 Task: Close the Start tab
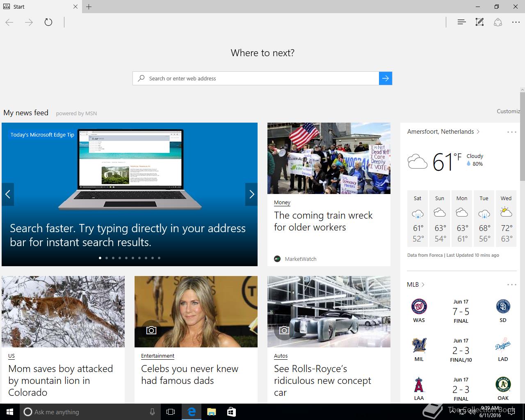click(75, 7)
